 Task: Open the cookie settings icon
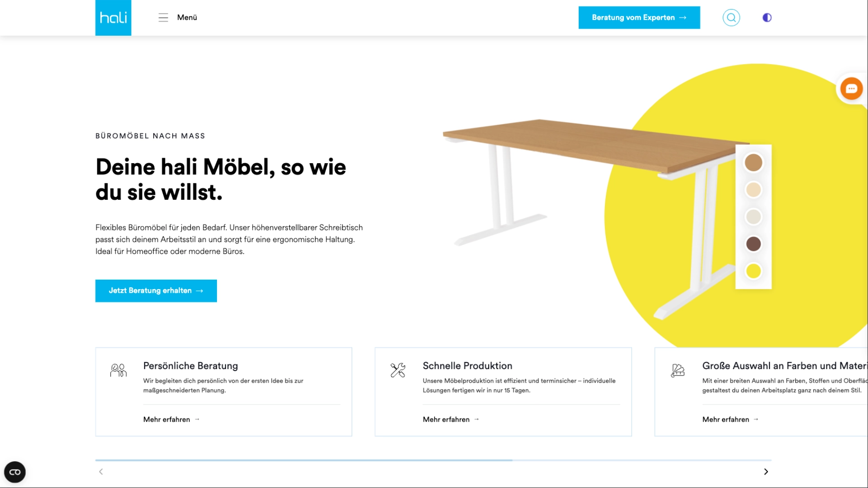click(15, 472)
